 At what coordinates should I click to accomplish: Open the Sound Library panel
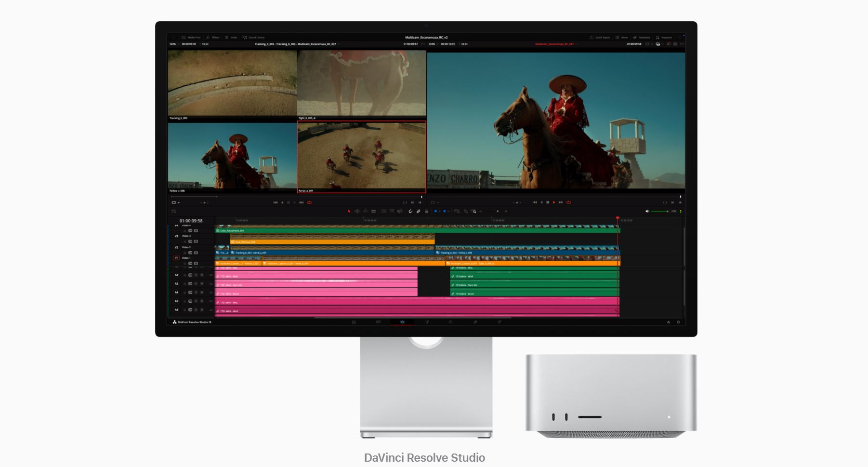pos(254,37)
